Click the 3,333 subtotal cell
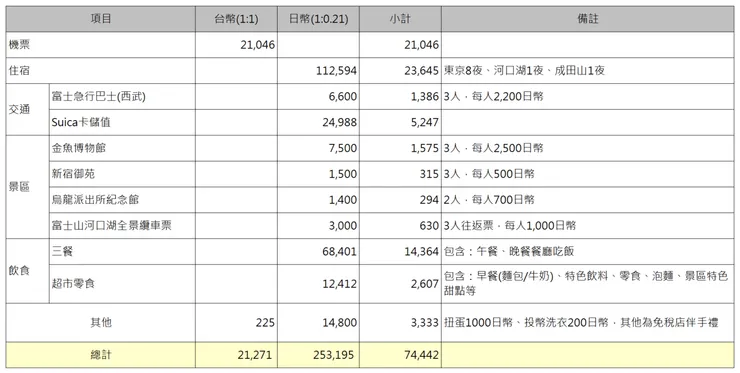 pyautogui.click(x=400, y=323)
